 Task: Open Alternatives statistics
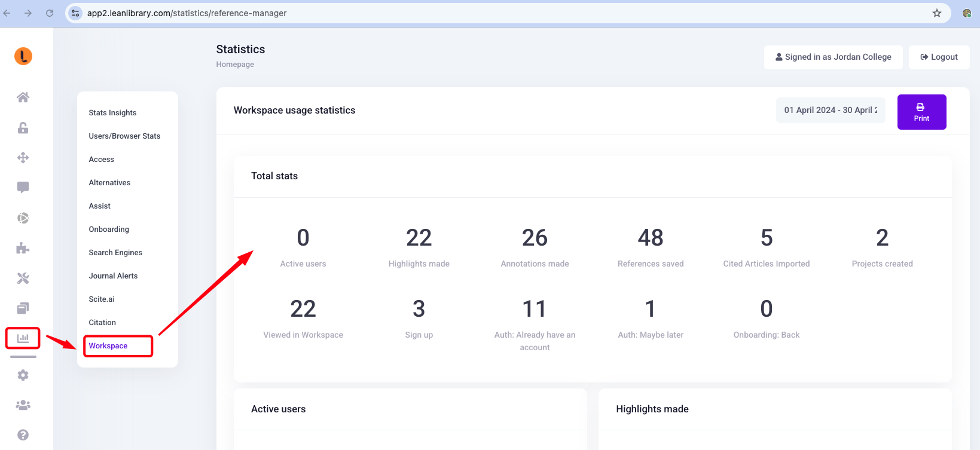click(x=109, y=183)
